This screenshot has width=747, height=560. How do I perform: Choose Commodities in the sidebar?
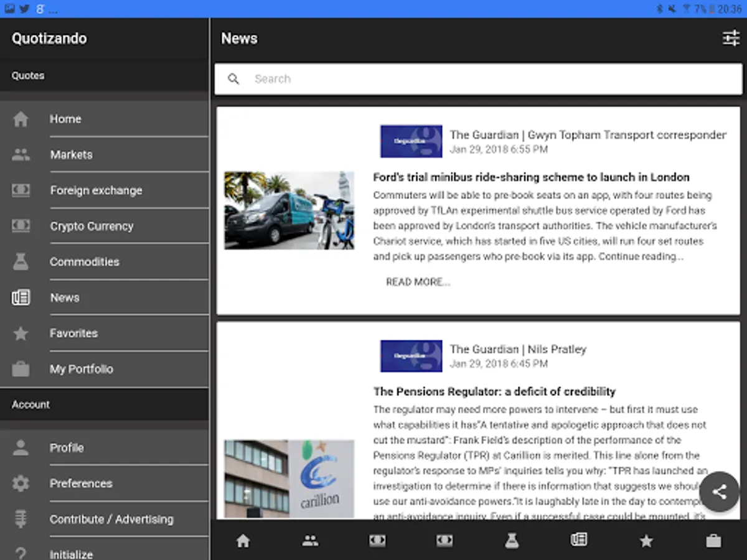[105, 262]
